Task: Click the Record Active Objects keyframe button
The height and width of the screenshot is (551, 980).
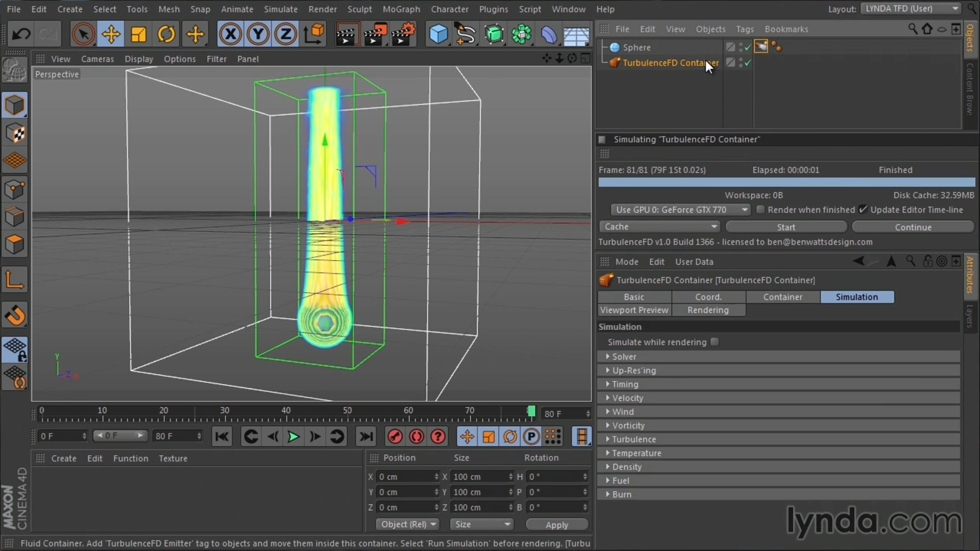Action: (x=395, y=437)
